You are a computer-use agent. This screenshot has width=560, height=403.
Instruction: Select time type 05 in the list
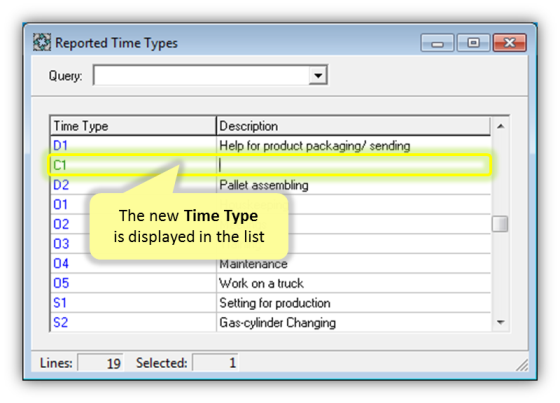(x=61, y=283)
